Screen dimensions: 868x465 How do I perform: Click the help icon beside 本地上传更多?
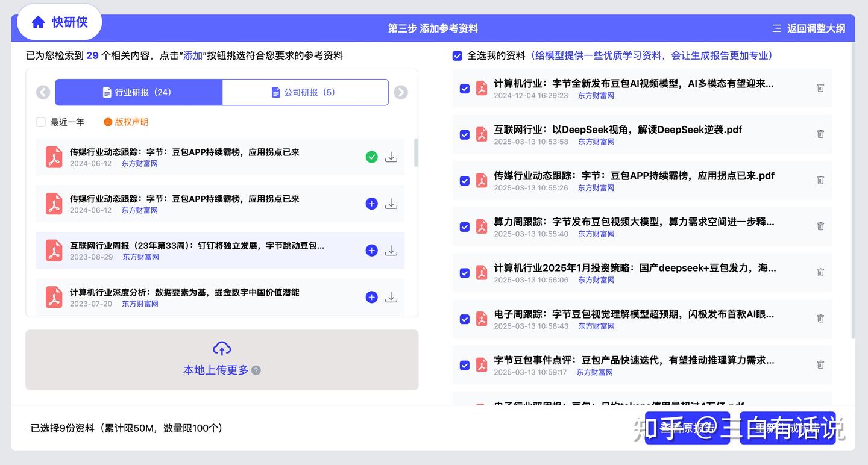click(x=256, y=370)
